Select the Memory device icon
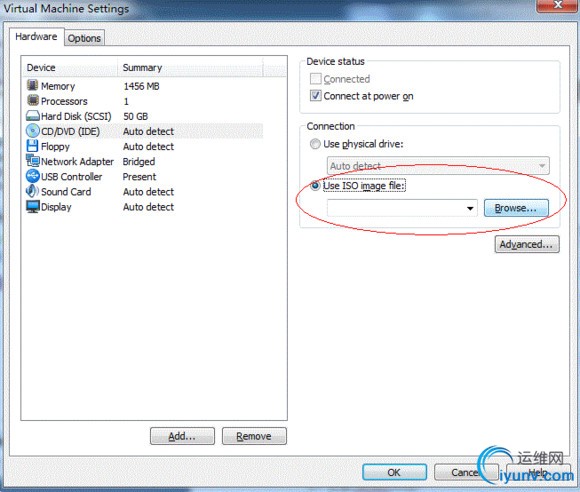 33,85
